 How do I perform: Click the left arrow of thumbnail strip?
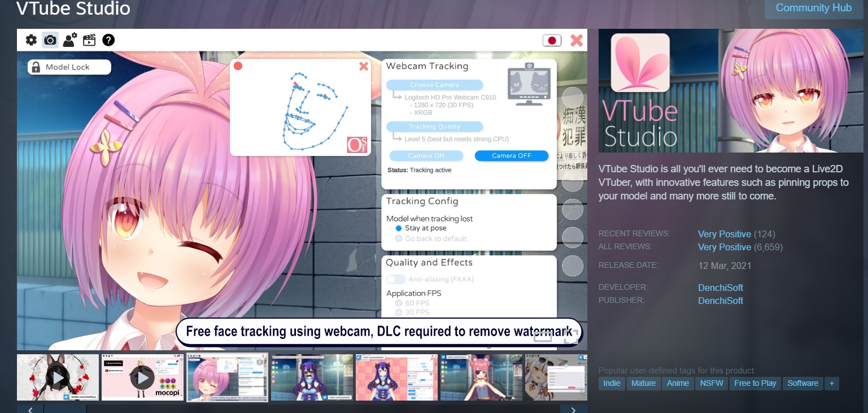[x=30, y=409]
